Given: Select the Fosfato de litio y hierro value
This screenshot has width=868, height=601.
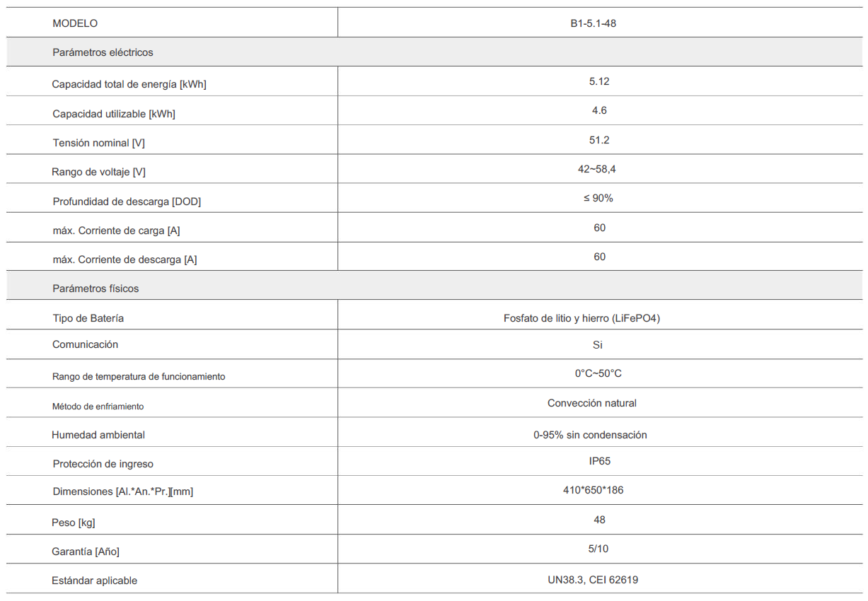Looking at the screenshot, I should [x=581, y=318].
